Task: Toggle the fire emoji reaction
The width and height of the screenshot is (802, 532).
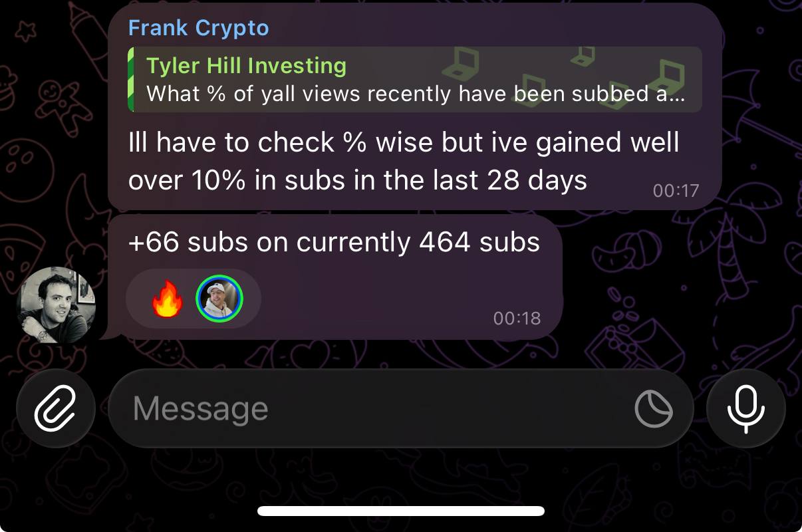Action: point(167,299)
